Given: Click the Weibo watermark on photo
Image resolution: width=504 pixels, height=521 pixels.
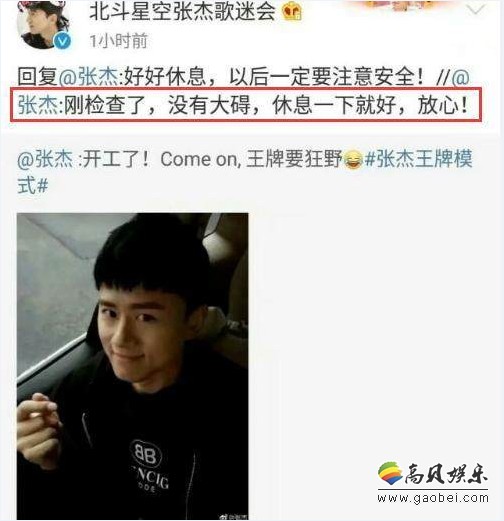Looking at the screenshot, I should (x=234, y=517).
